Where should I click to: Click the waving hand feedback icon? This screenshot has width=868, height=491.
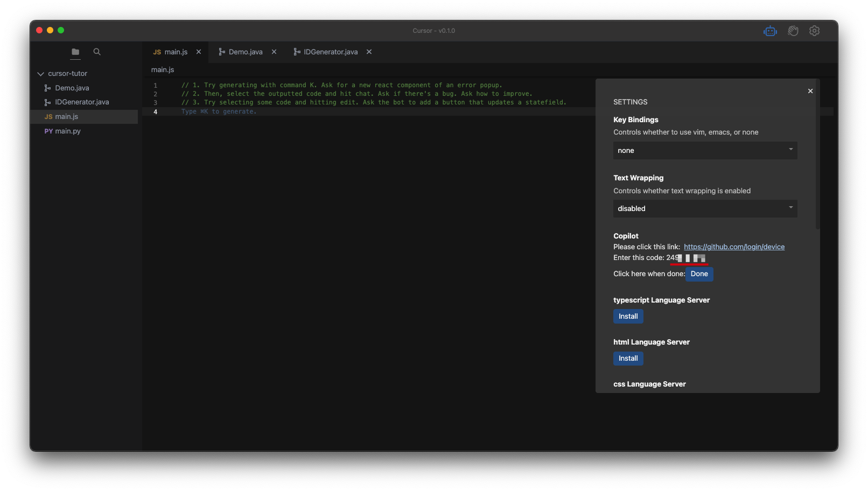tap(793, 31)
